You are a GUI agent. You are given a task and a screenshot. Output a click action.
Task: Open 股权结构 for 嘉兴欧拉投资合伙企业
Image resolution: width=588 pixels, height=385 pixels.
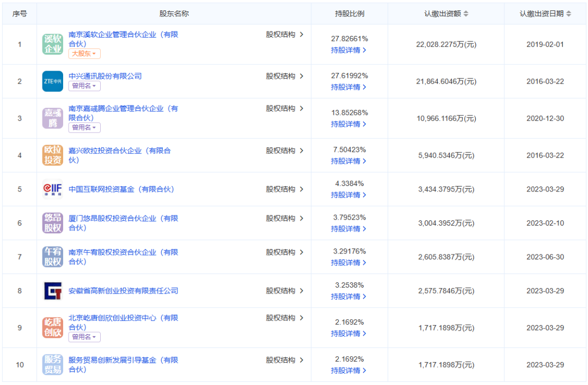coord(285,151)
